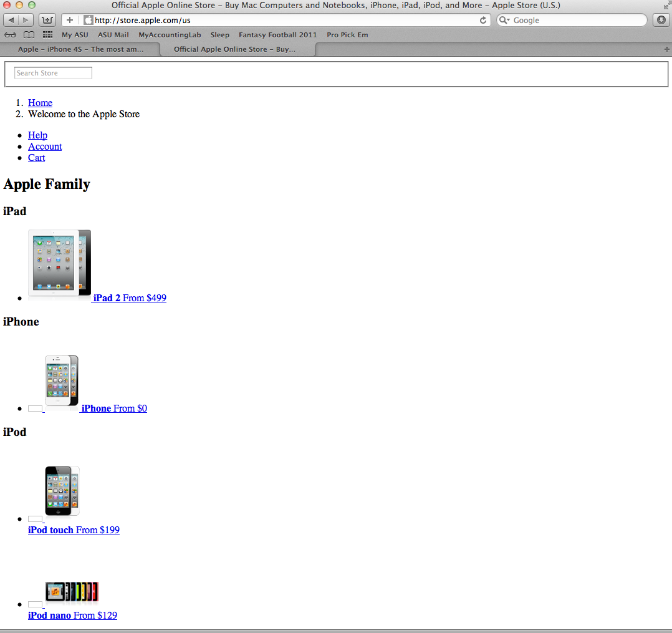Open the Sleep bookmark
The image size is (672, 633).
[x=220, y=35]
